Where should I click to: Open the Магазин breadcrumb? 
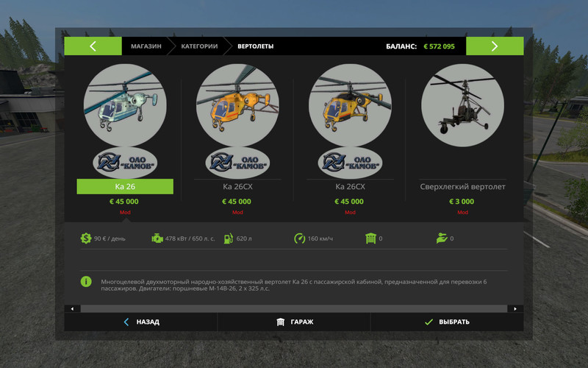coord(146,46)
